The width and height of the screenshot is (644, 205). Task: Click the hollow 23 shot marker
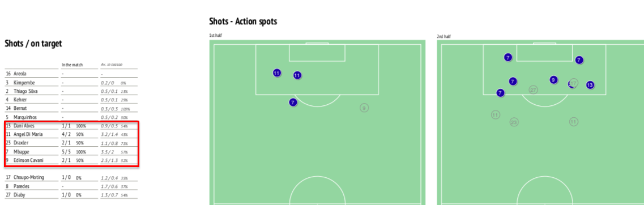tap(514, 122)
